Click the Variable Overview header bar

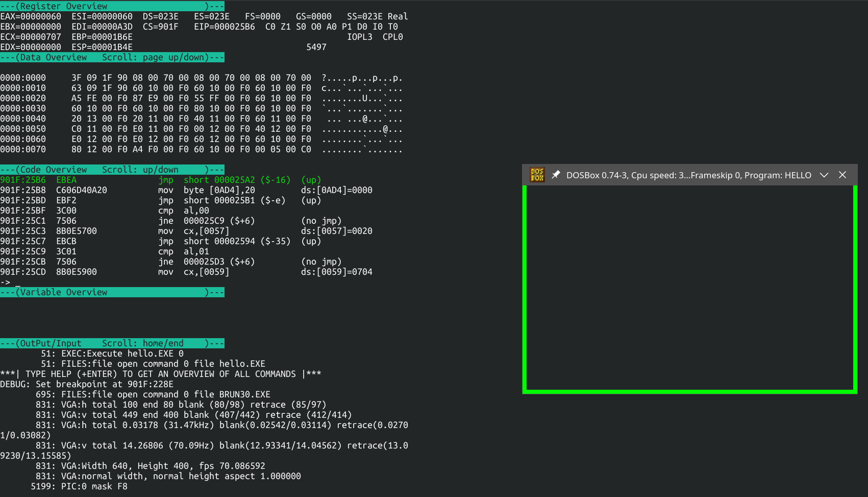pyautogui.click(x=112, y=292)
